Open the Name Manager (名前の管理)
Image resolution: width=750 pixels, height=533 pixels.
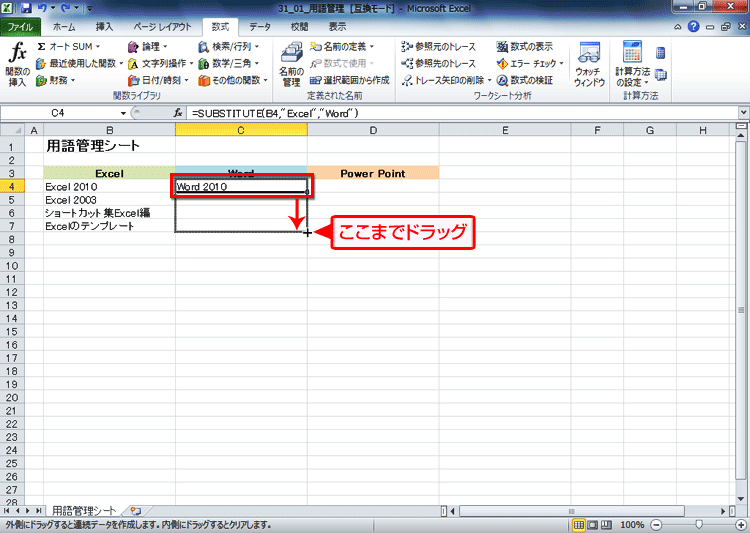point(291,65)
